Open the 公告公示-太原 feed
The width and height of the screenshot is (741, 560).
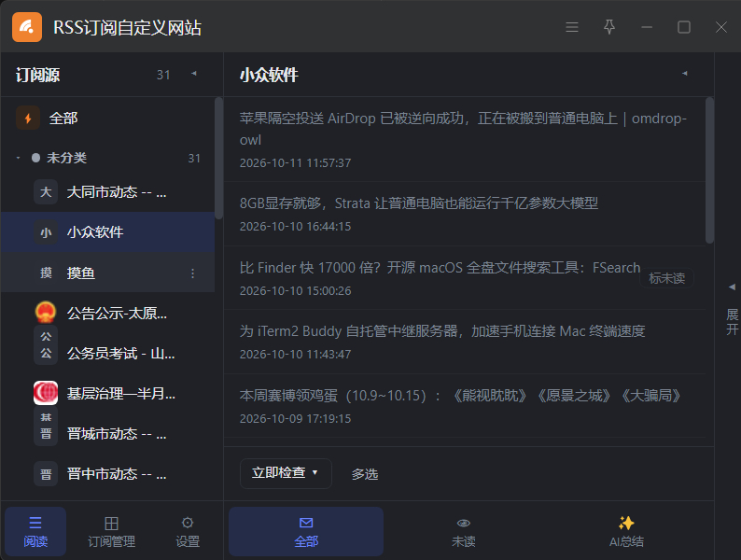click(x=107, y=313)
